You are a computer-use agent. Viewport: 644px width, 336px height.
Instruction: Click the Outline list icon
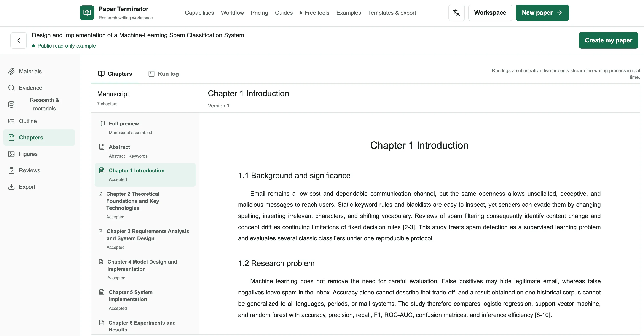(11, 121)
